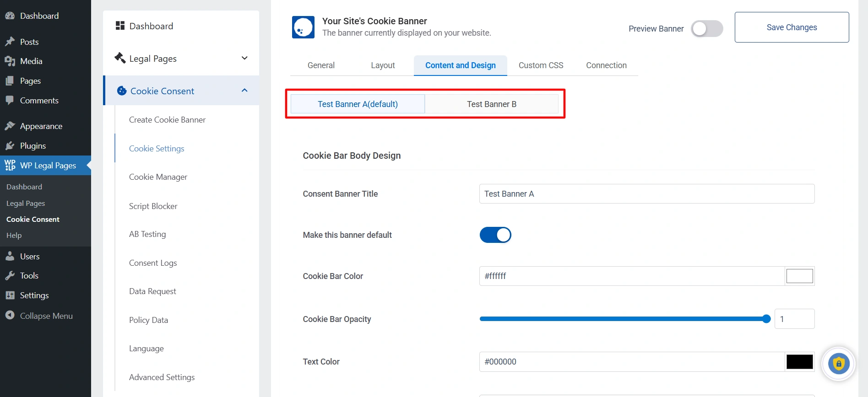Screen dimensions: 868x397
Task: Disable Make this banner default toggle
Action: (x=495, y=235)
